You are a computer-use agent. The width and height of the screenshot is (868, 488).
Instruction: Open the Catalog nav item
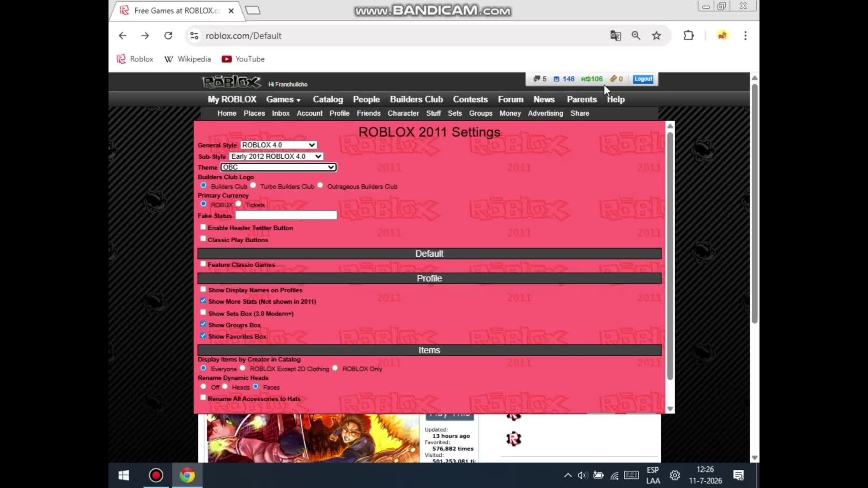328,99
